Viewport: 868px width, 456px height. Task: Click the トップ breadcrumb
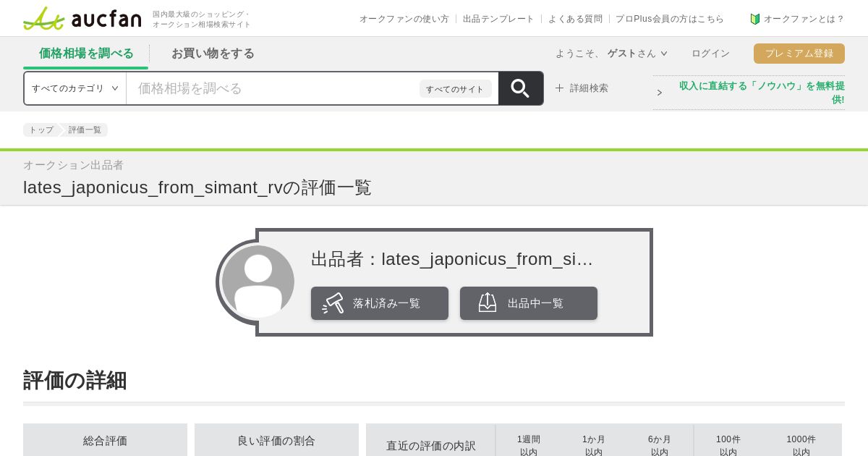pos(41,130)
